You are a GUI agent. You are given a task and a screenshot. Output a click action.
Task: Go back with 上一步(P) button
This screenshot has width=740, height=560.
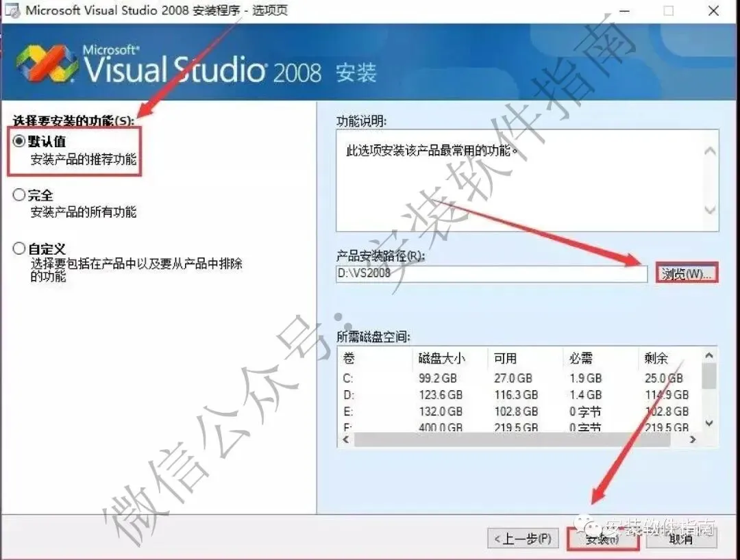point(523,538)
